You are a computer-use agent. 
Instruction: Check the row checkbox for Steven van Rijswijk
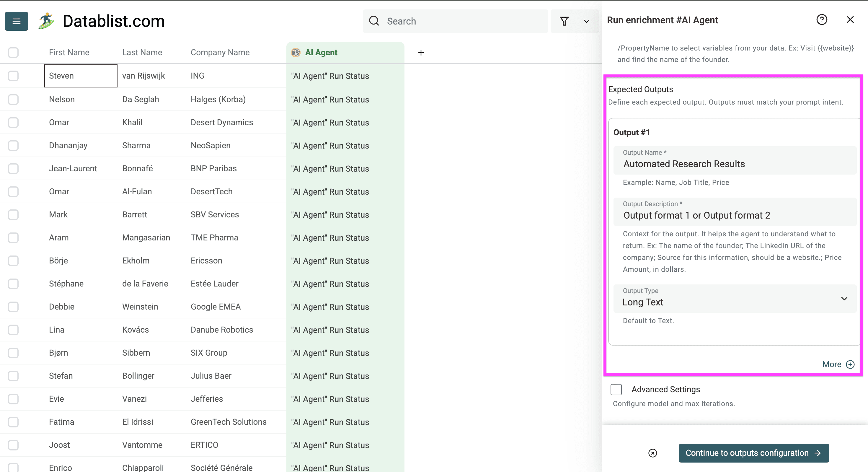13,76
